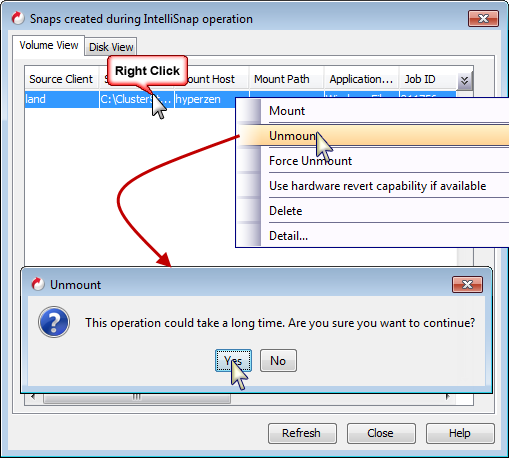Select the 'land' source client cell

coord(62,99)
